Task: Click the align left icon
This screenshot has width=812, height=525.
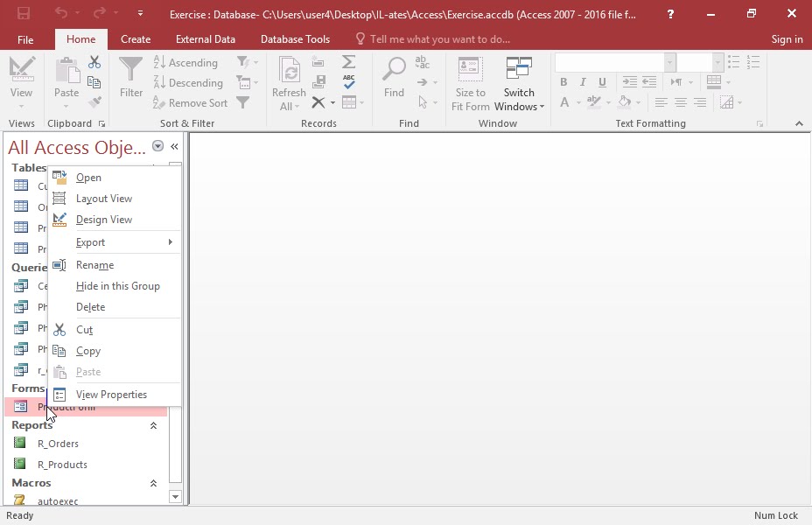Action: click(x=661, y=102)
